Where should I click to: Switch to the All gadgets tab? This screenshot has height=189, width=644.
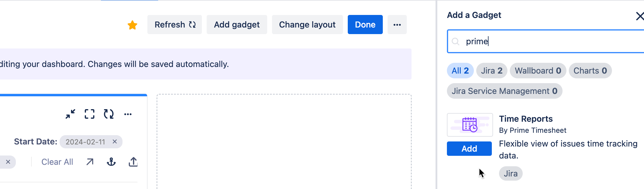[x=460, y=71]
